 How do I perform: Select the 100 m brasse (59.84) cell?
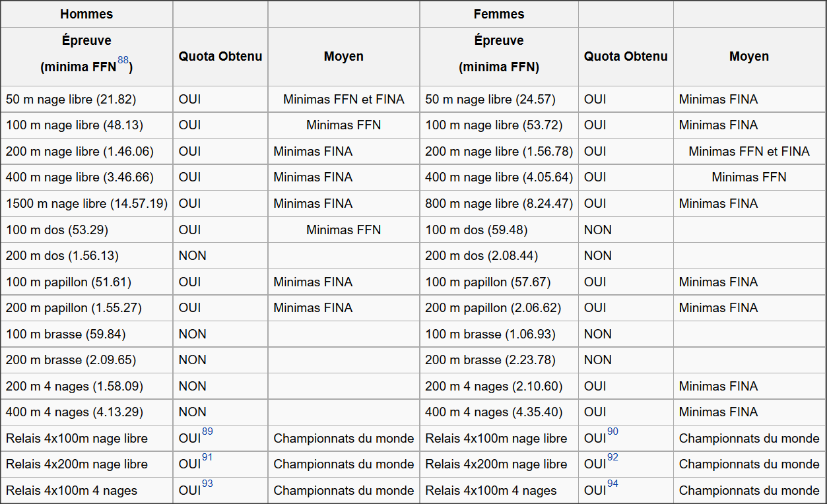tap(86, 334)
